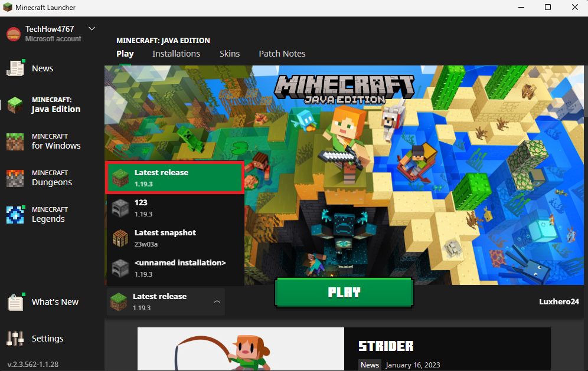The width and height of the screenshot is (588, 371).
Task: Switch to the Installations tab
Action: point(176,54)
